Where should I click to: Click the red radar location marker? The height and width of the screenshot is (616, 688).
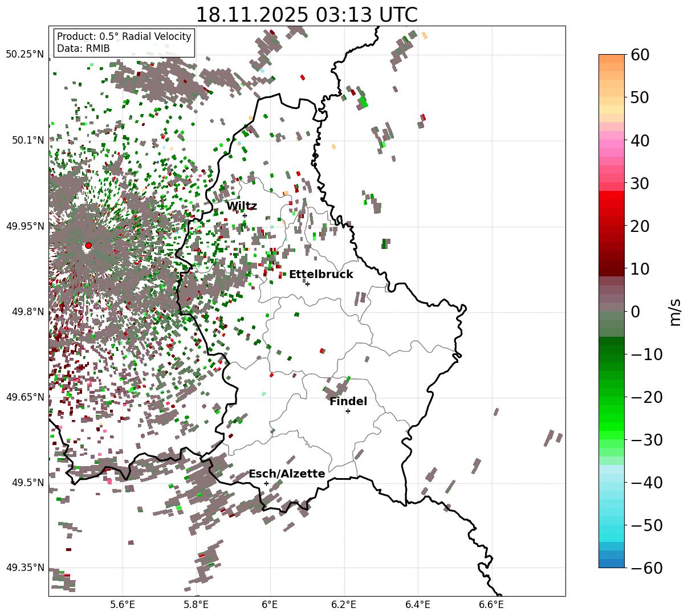click(x=88, y=246)
